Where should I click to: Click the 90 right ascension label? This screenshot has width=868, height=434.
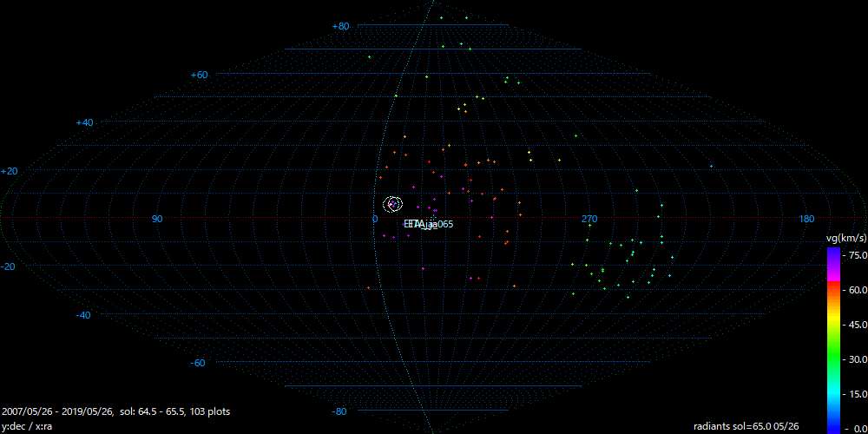[157, 219]
